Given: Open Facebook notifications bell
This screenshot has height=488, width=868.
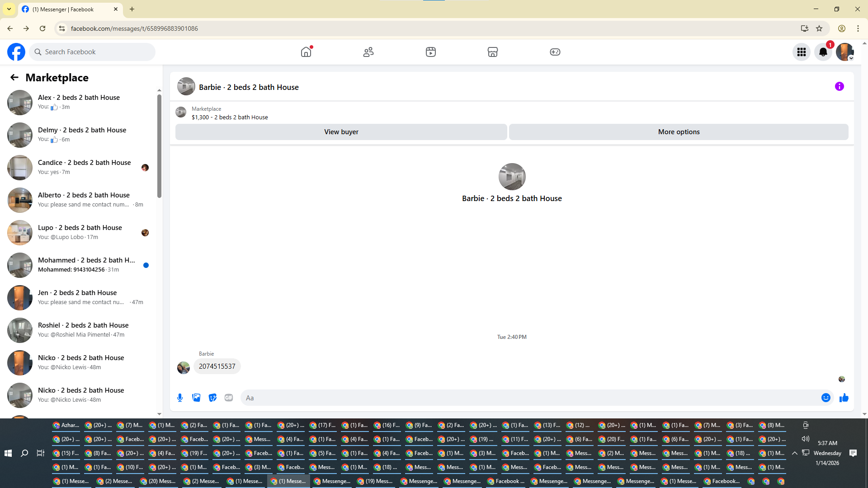Looking at the screenshot, I should (823, 52).
